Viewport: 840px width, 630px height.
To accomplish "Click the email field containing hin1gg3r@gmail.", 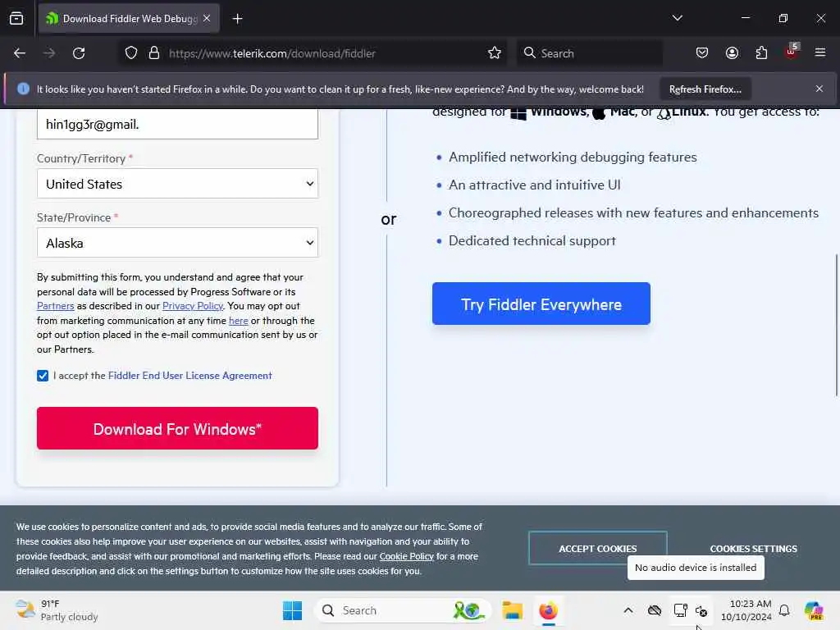I will click(177, 125).
